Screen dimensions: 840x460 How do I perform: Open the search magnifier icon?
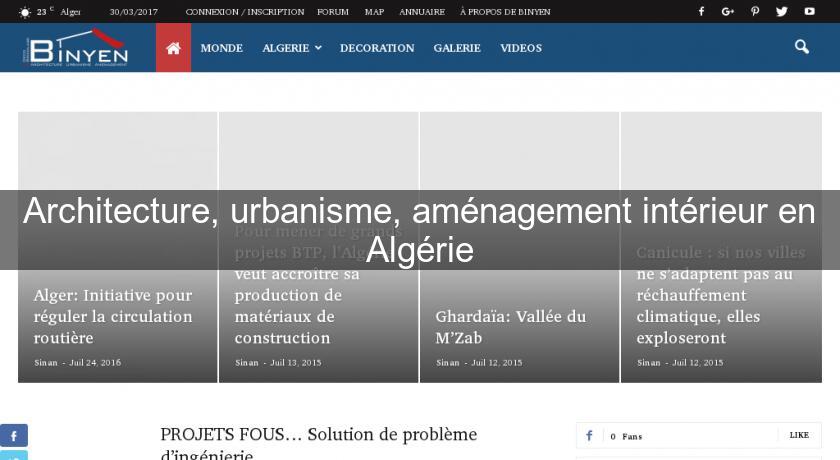801,47
